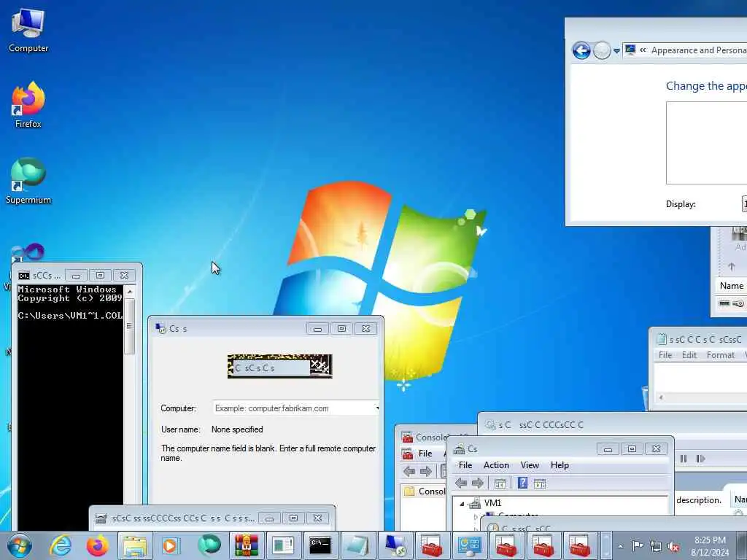Select the Console root folder tree item
Screen dimensions: 747x560
click(x=425, y=491)
